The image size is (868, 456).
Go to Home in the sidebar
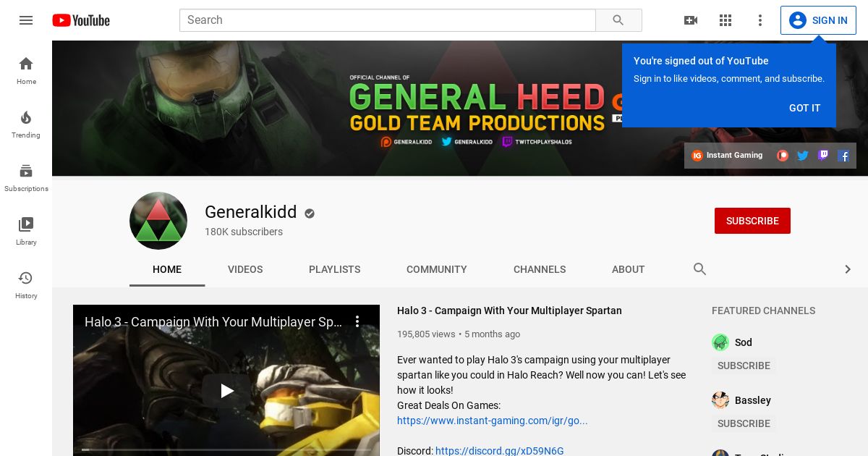26,71
